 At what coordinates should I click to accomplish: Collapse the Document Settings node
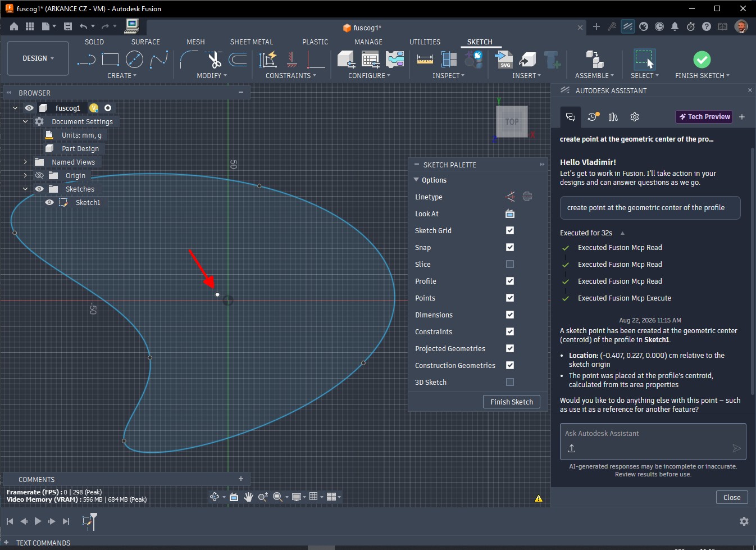pos(25,121)
